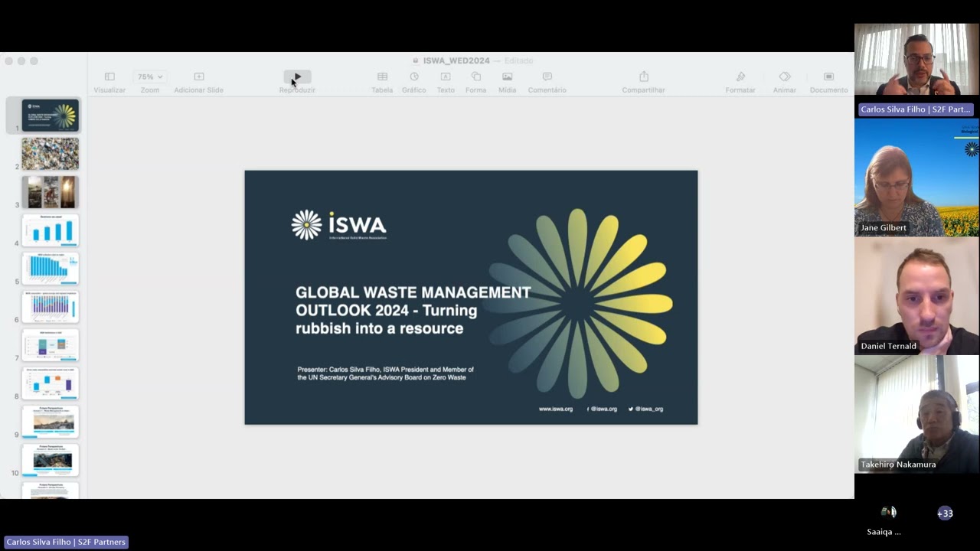Viewport: 980px width, 551px height.
Task: Select slide 8 thumbnail in the navigator
Action: pyautogui.click(x=50, y=383)
